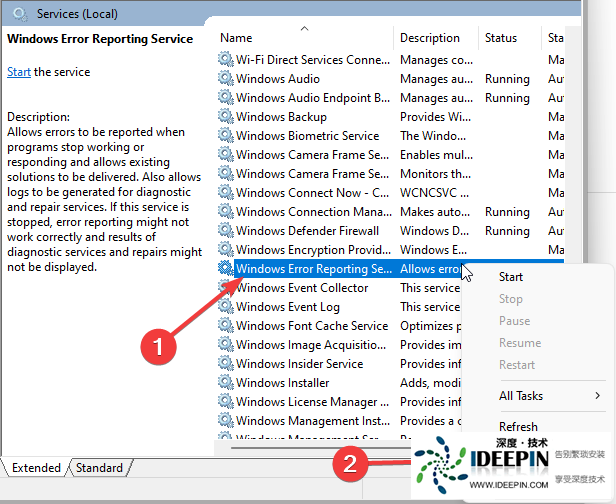Click the Windows Installer service gear icon
The image size is (616, 504).
coord(225,383)
